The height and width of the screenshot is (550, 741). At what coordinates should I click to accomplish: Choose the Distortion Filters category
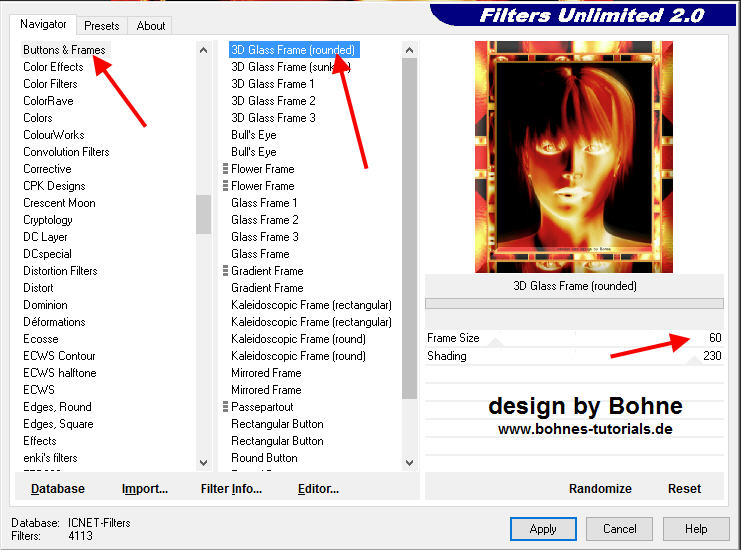pos(60,271)
